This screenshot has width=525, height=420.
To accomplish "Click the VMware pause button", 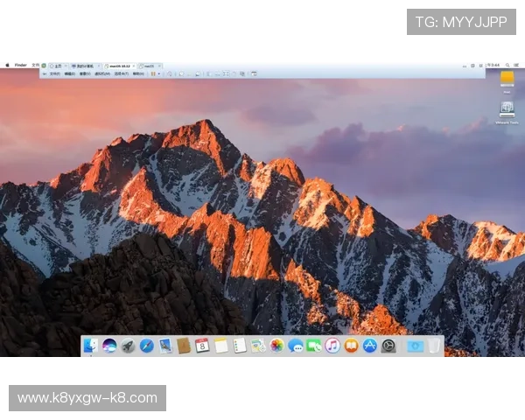I will 151,74.
